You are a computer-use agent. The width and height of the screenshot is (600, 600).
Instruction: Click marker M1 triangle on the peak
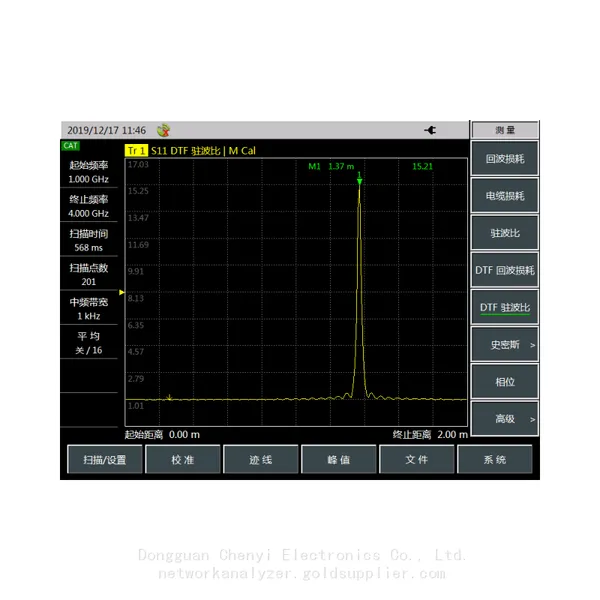[359, 181]
